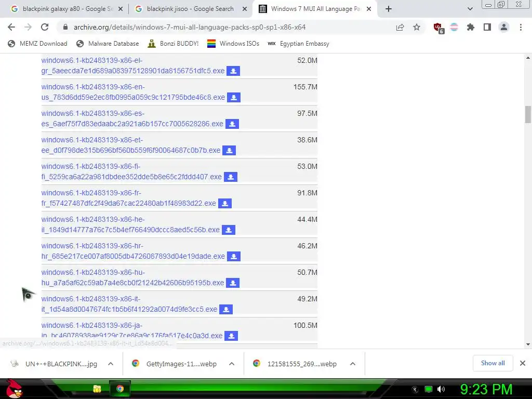Download the hu-hu language pack via its blue icon

click(x=233, y=283)
